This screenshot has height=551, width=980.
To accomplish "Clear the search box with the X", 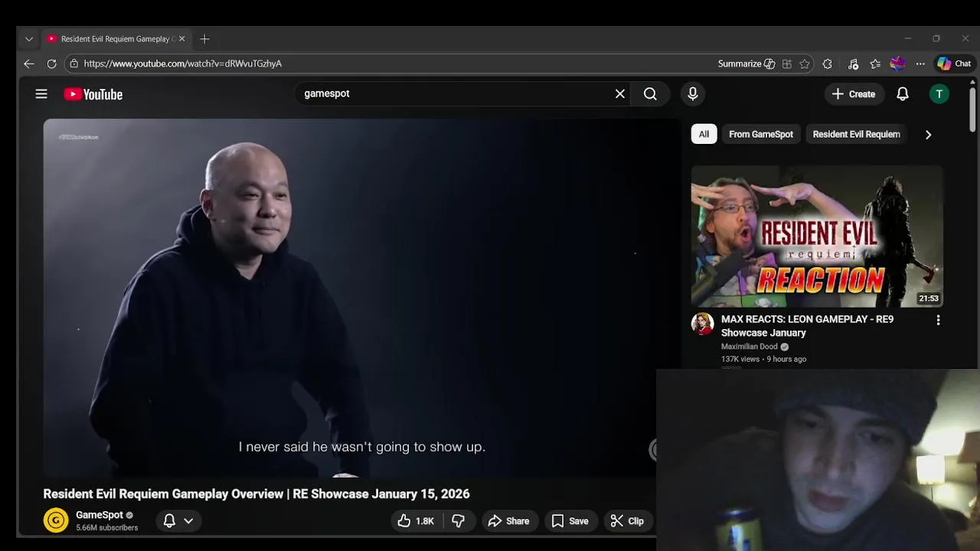I will 620,93.
